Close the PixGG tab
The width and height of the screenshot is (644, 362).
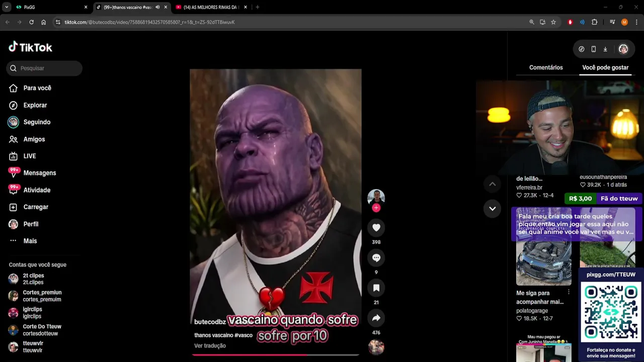(x=86, y=8)
